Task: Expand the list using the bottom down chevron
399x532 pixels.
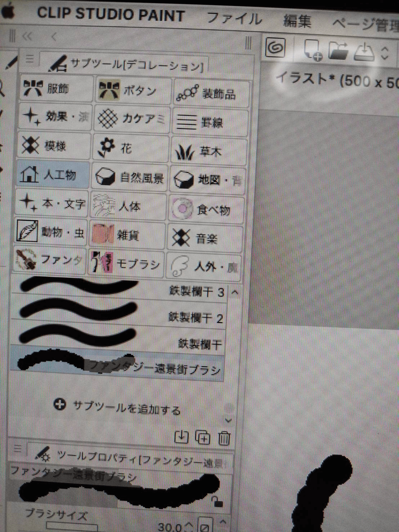Action: click(x=227, y=421)
